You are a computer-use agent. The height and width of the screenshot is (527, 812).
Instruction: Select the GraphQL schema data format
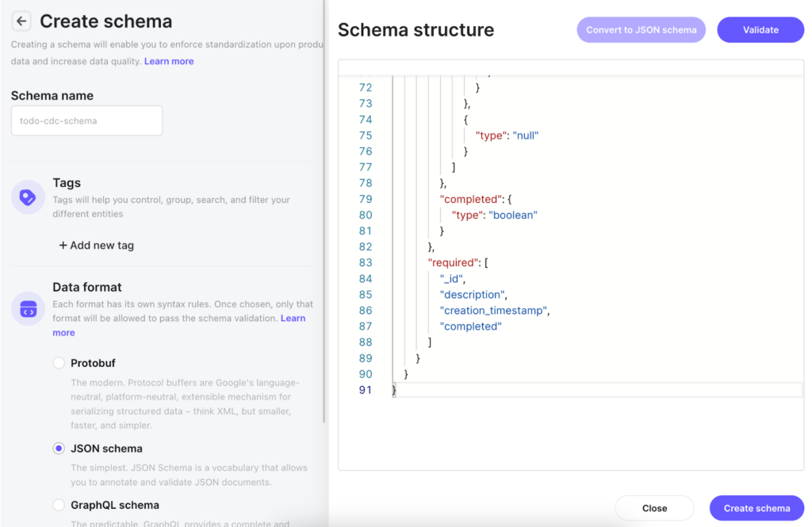point(59,505)
